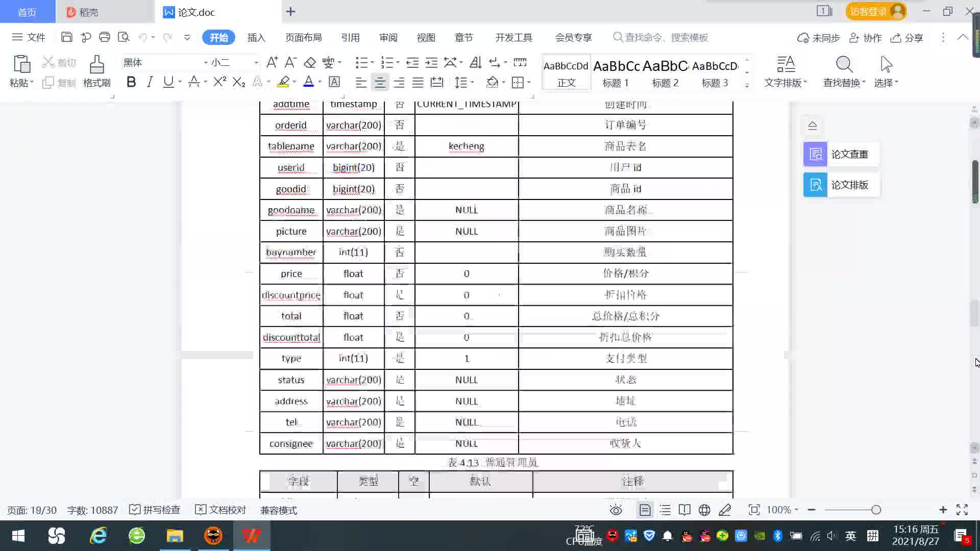The width and height of the screenshot is (980, 551).
Task: Toggle bold formatting
Action: pos(131,82)
